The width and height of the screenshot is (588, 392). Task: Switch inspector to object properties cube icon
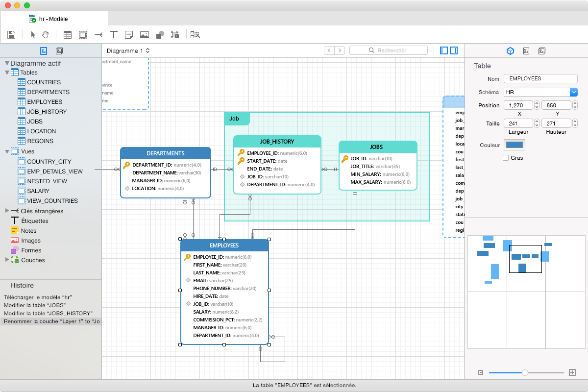point(510,50)
